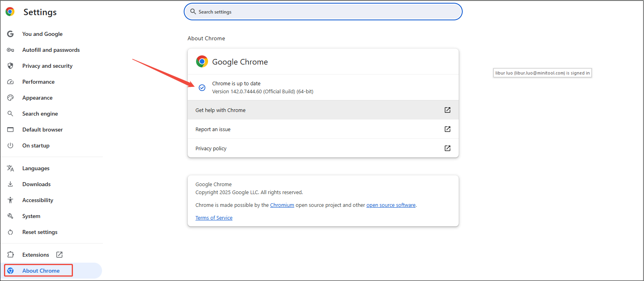View the Terms of Service
Screen dimensions: 644x281
click(214, 218)
